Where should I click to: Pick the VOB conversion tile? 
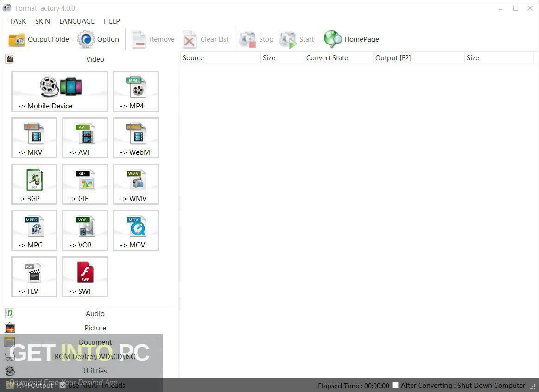85,231
